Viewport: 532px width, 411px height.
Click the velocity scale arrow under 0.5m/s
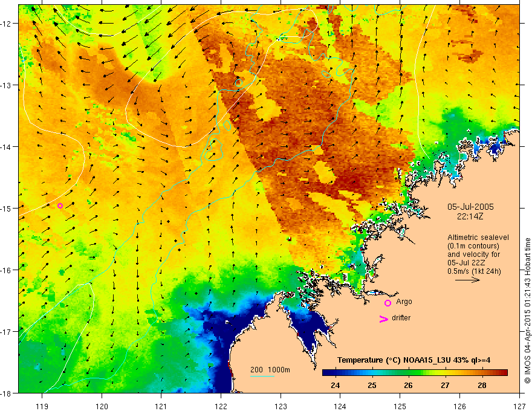click(467, 280)
